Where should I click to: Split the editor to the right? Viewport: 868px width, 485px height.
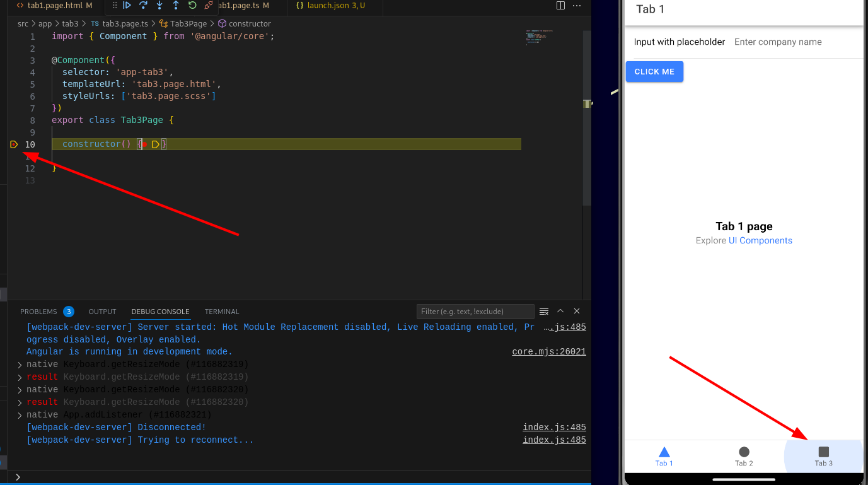[560, 6]
